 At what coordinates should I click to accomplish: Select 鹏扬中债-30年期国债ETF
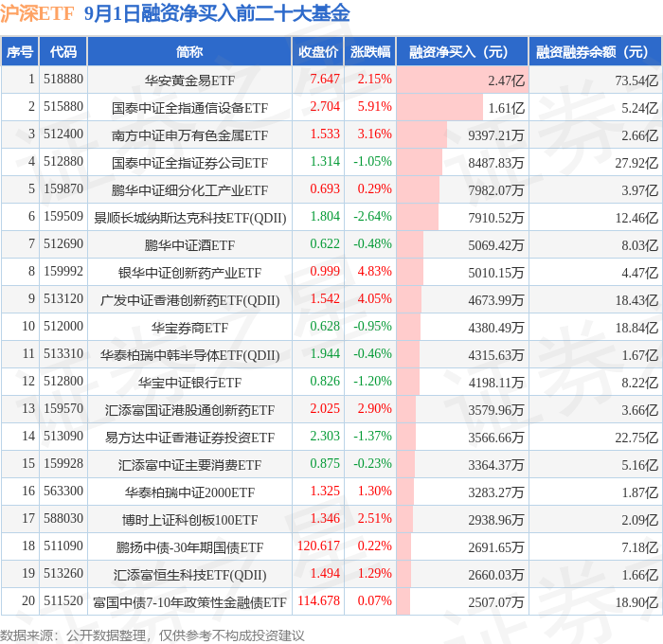click(189, 547)
